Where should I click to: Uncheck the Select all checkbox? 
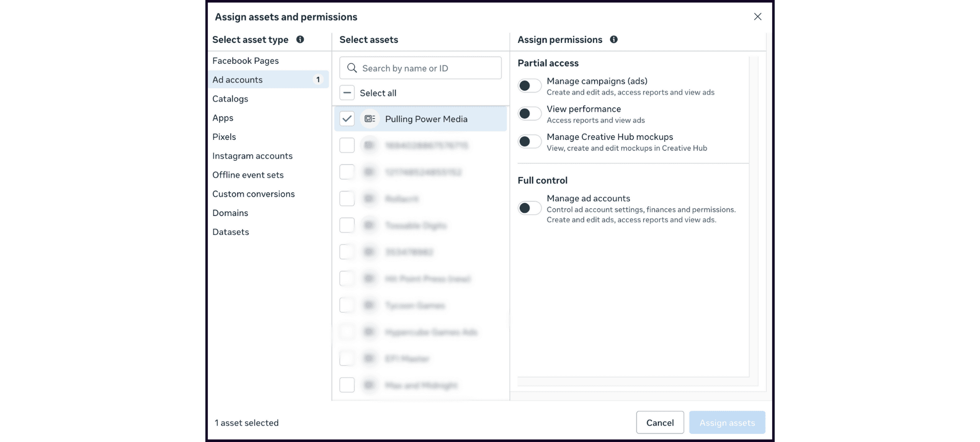coord(347,92)
